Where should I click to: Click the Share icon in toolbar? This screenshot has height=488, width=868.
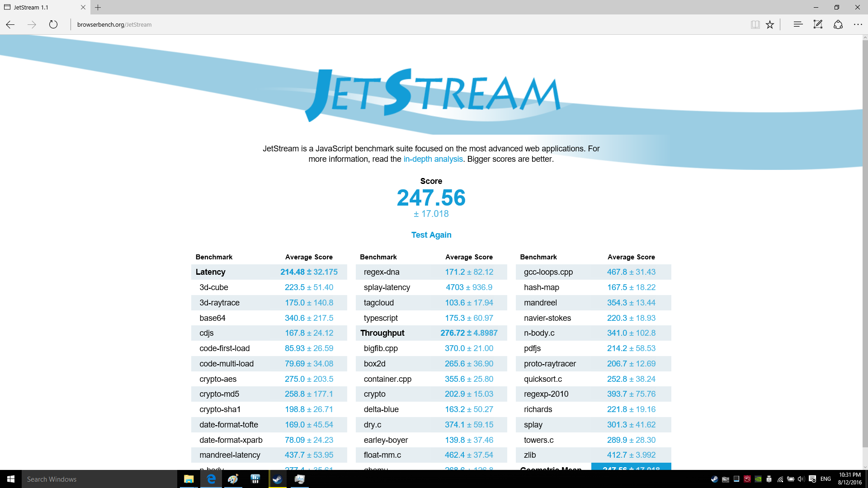click(838, 24)
